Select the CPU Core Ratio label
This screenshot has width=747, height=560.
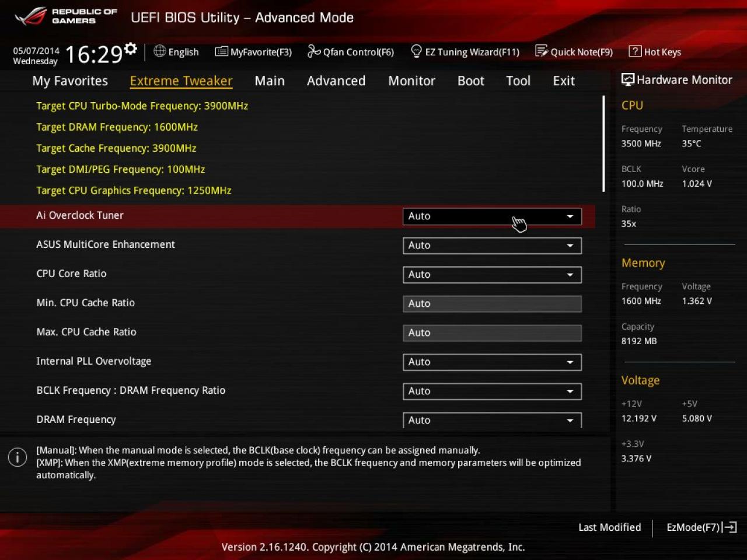[x=71, y=274]
